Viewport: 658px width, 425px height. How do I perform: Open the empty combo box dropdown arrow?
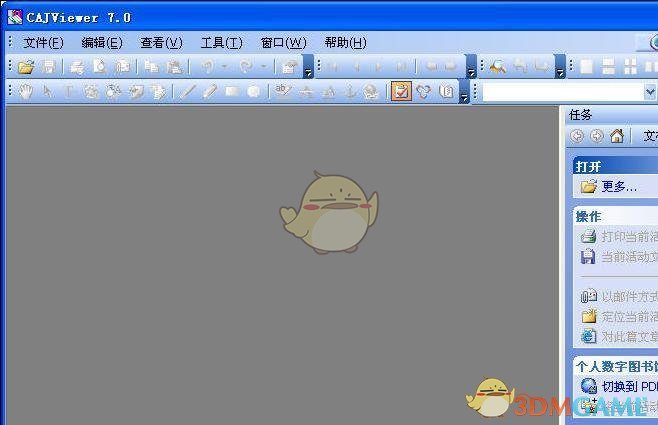(x=650, y=91)
